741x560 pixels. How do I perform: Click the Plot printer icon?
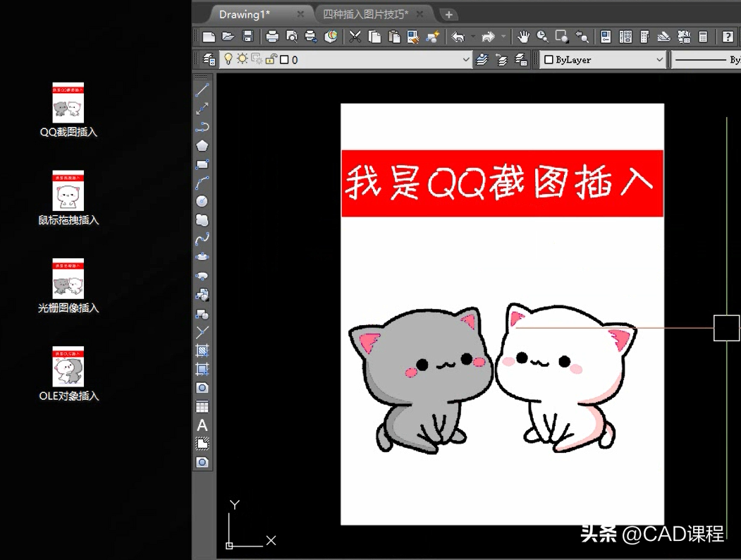[x=272, y=37]
